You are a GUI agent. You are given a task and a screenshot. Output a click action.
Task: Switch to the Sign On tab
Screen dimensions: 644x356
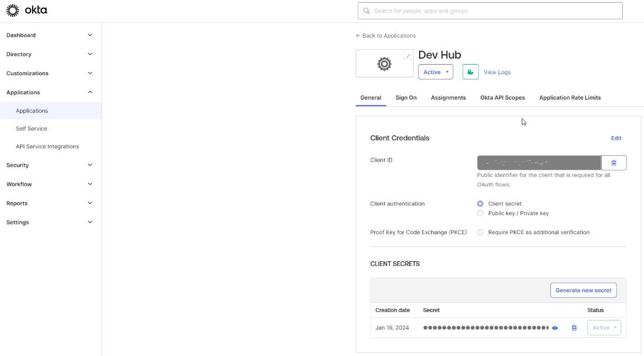(x=406, y=97)
